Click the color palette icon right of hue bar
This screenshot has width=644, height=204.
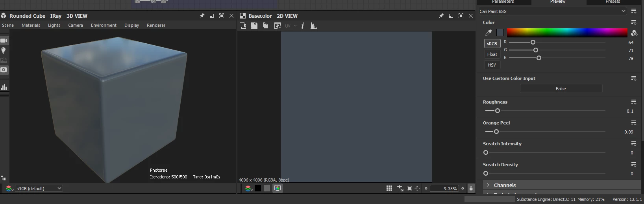[634, 33]
